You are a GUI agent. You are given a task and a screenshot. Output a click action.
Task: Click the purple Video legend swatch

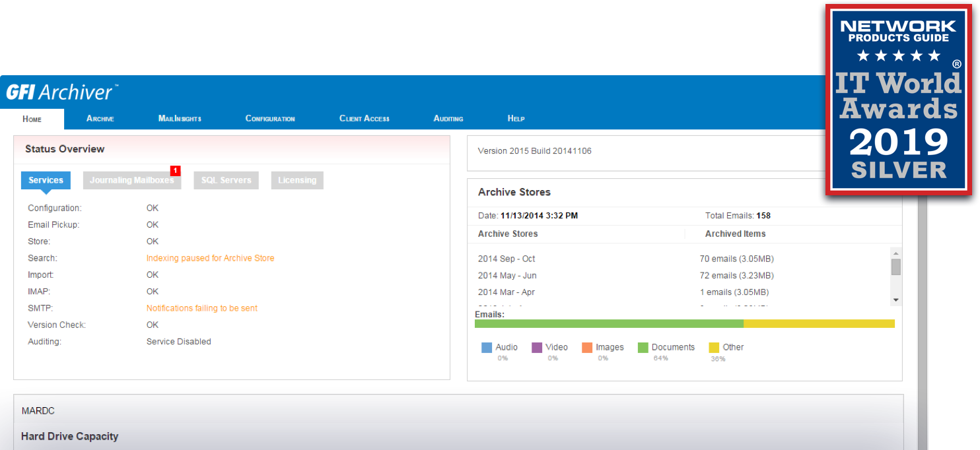(537, 348)
